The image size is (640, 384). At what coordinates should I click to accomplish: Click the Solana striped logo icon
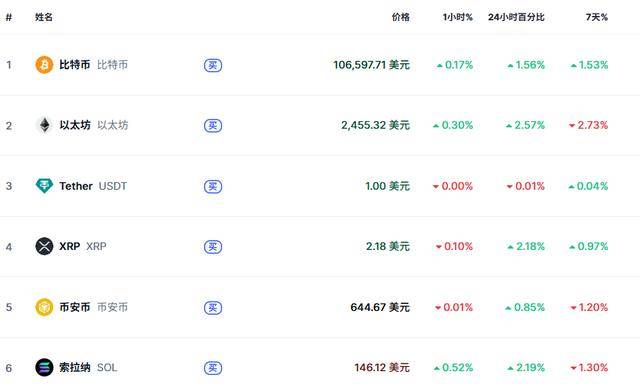44,367
